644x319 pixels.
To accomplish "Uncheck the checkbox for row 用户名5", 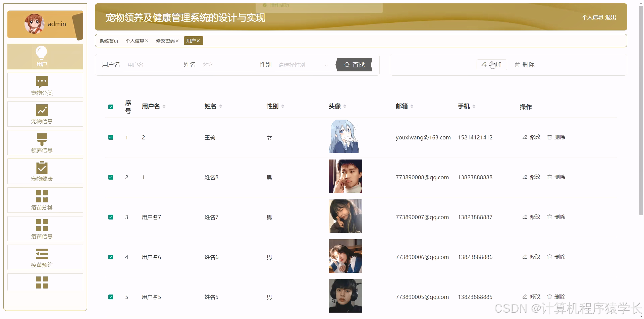I will 111,297.
